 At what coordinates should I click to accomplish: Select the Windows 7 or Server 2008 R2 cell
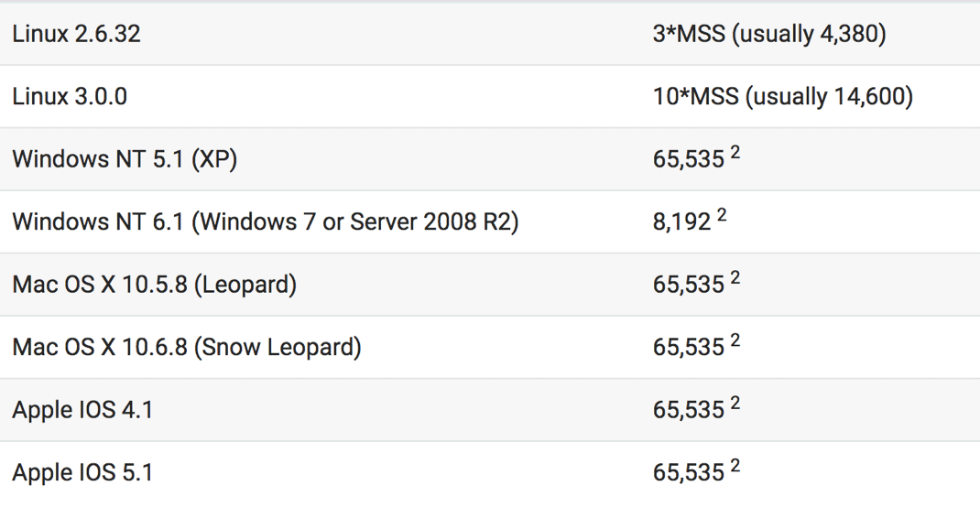(x=265, y=221)
